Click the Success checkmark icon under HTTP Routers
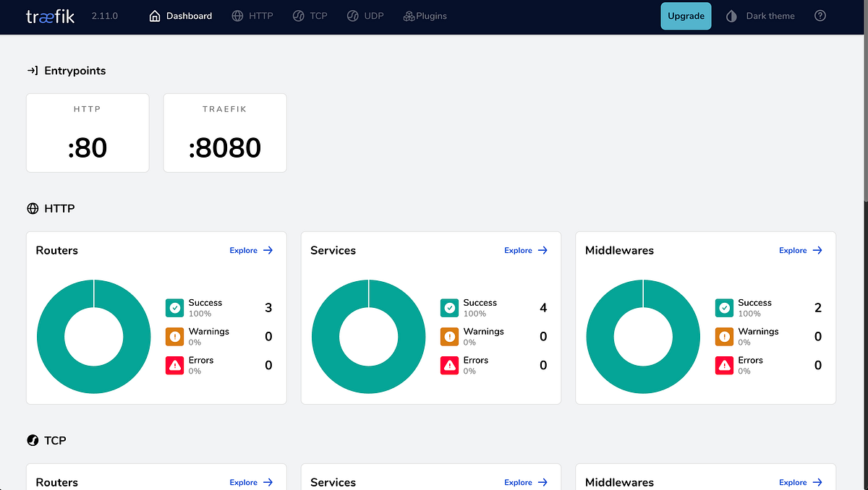Image resolution: width=868 pixels, height=490 pixels. click(174, 308)
